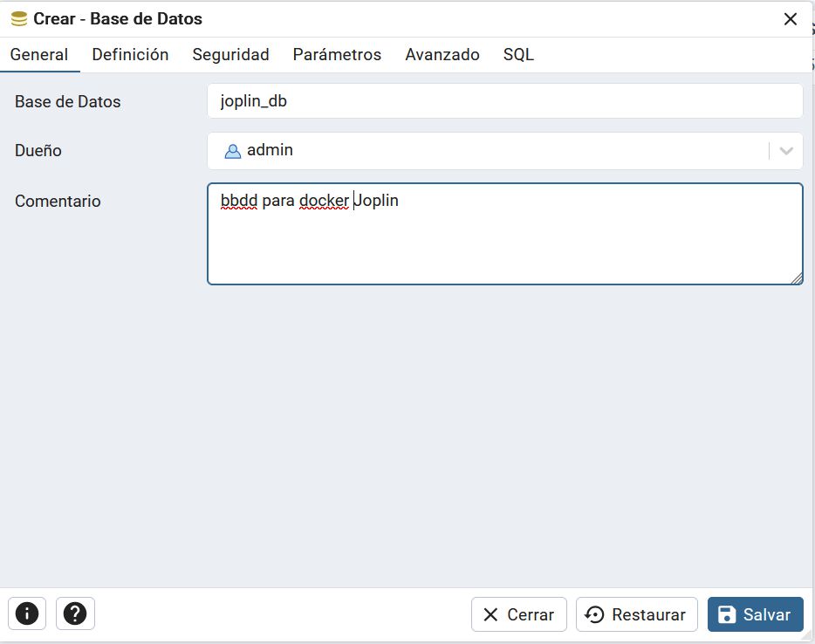Focus the Base de Datos name field

[504, 101]
